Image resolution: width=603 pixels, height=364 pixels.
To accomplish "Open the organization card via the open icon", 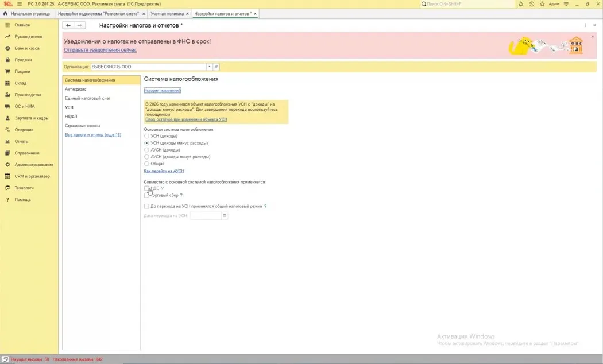I will coord(216,67).
